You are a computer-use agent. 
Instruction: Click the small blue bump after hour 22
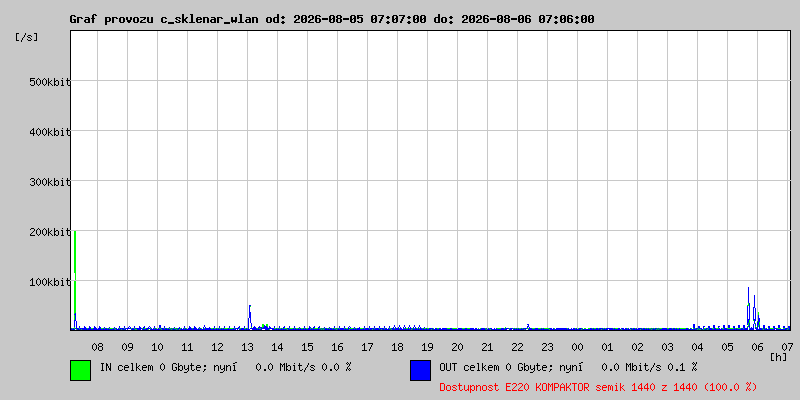[528, 327]
